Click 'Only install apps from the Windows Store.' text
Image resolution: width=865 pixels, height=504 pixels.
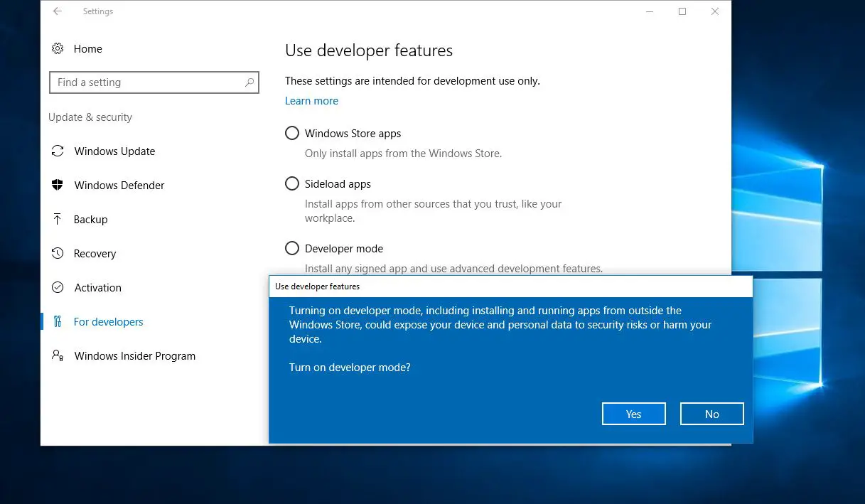coord(403,153)
